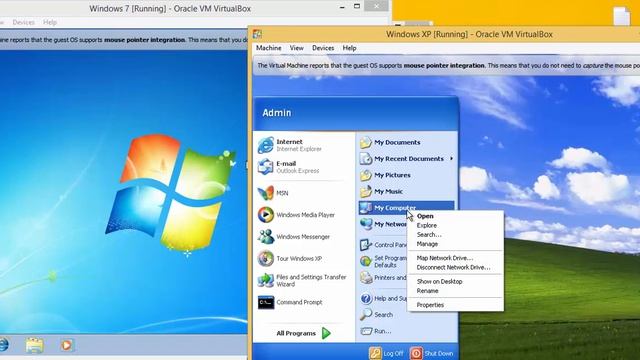Open Windows Explorer folder on Windows 7 taskbar
The width and height of the screenshot is (640, 360).
34,345
